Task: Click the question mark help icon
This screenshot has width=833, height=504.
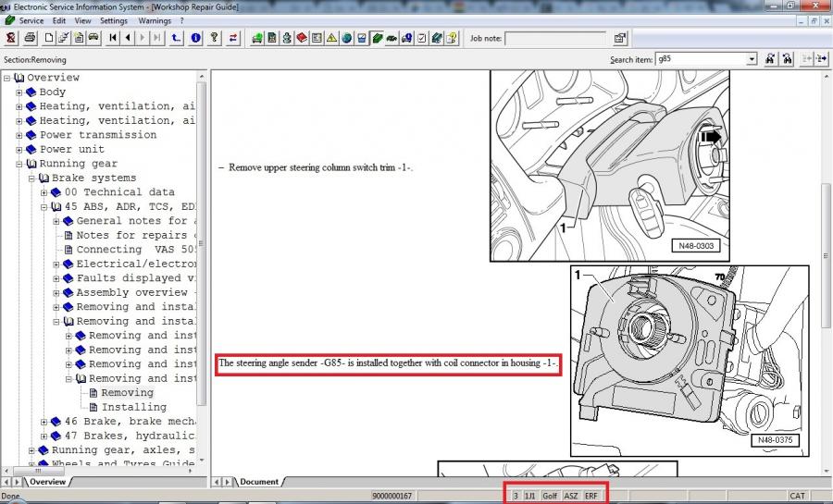Action: click(x=214, y=38)
